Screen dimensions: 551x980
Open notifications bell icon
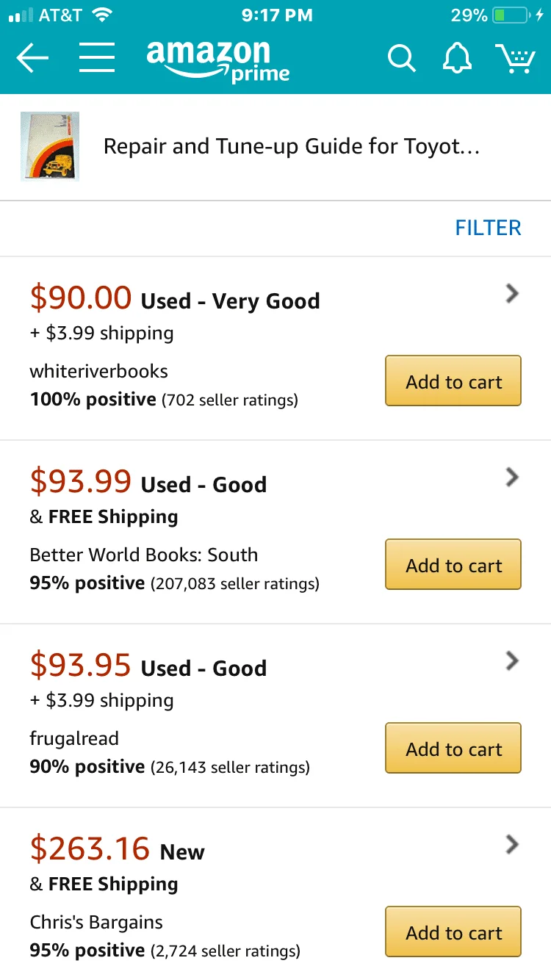pos(457,58)
